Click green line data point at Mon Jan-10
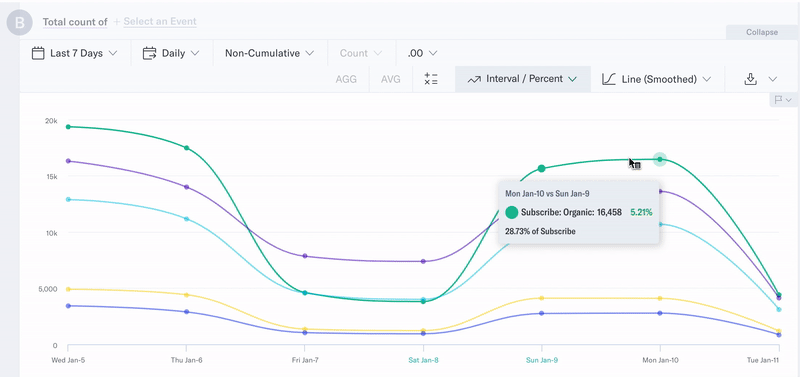Image resolution: width=800 pixels, height=377 pixels. point(660,160)
